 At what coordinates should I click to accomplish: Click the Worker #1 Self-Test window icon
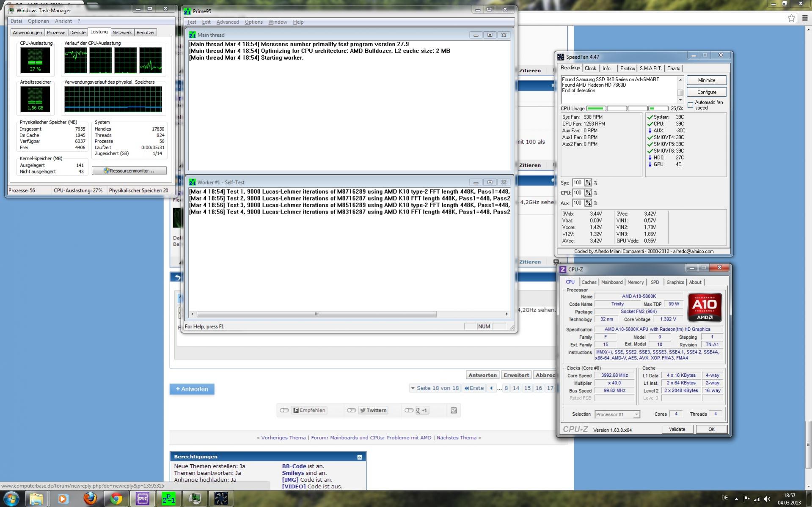click(x=193, y=182)
